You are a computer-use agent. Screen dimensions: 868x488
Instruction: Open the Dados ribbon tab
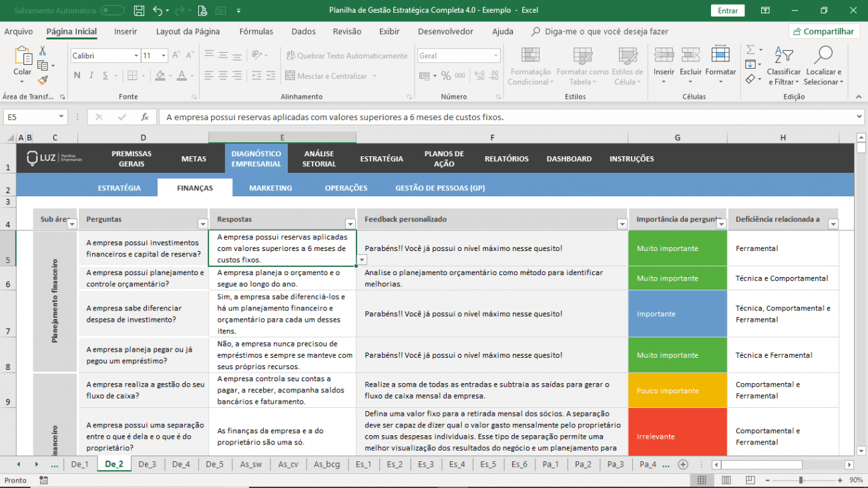pos(304,31)
